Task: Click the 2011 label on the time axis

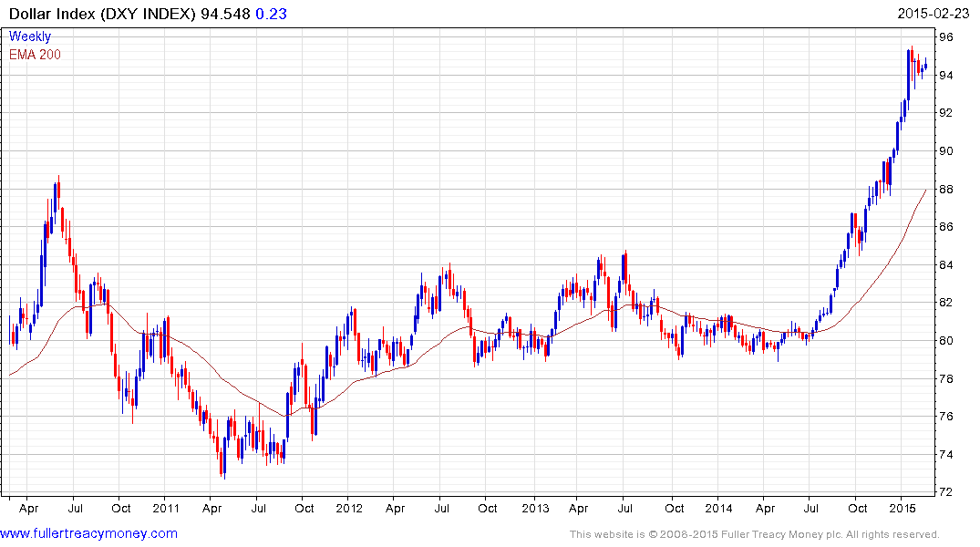Action: click(x=166, y=508)
